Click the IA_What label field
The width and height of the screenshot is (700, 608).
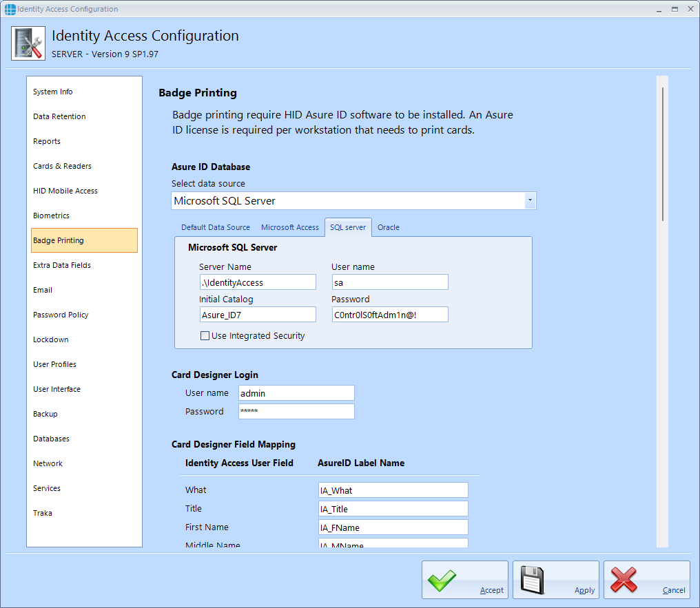(393, 490)
